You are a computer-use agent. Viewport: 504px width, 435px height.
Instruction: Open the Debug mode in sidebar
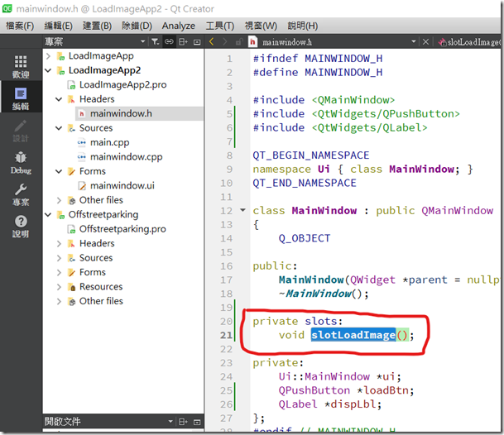pyautogui.click(x=21, y=161)
